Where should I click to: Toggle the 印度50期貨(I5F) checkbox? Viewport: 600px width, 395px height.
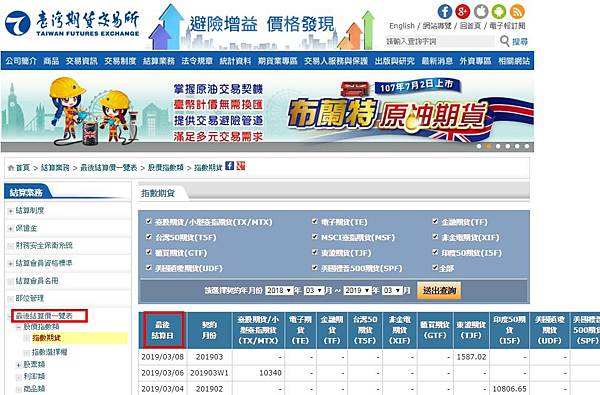pos(435,252)
